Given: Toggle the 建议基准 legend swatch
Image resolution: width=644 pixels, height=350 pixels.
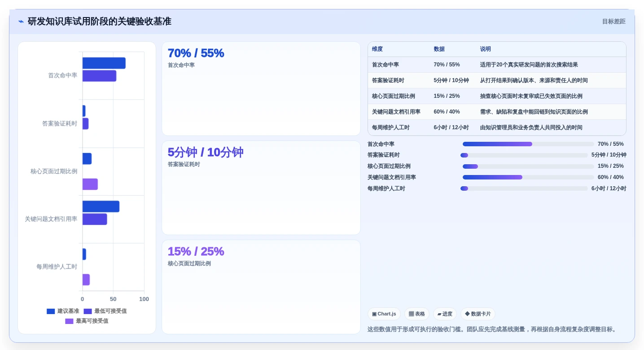Looking at the screenshot, I should coord(51,311).
